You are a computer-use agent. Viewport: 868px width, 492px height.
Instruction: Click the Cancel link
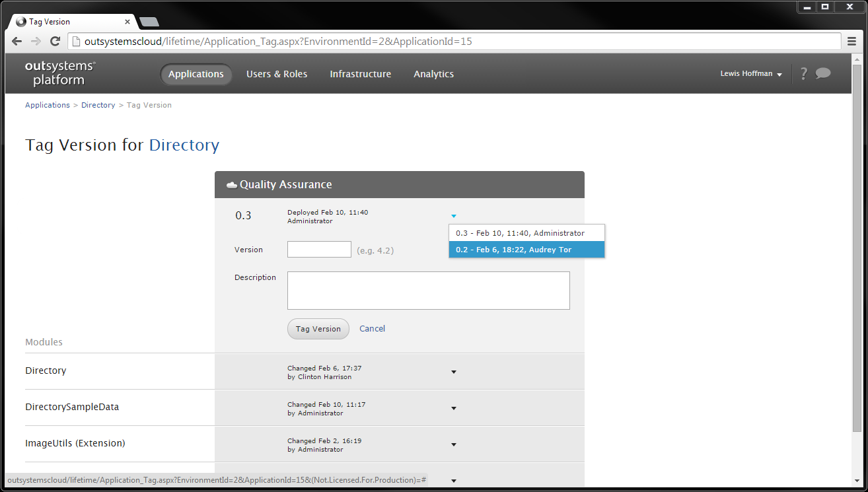pyautogui.click(x=373, y=329)
